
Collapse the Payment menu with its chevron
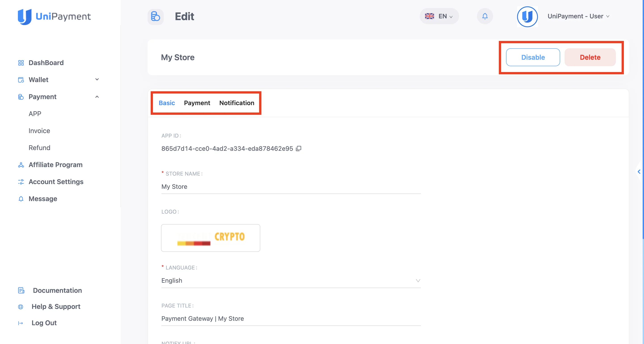coord(97,97)
